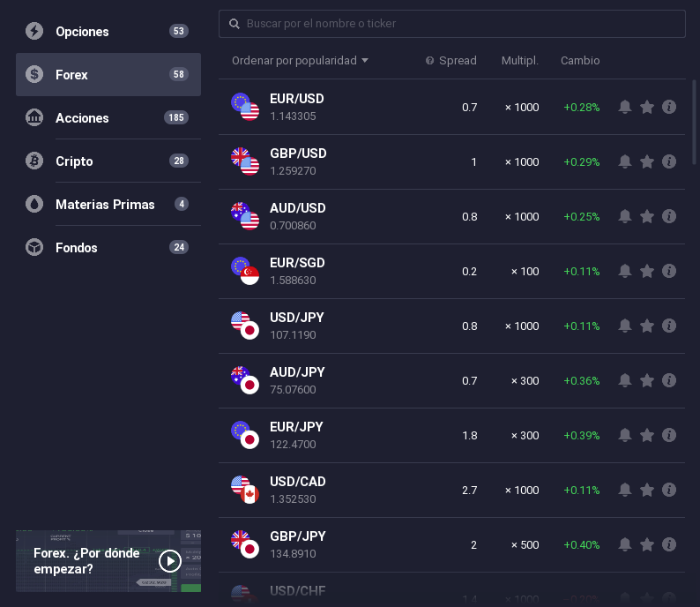The width and height of the screenshot is (700, 607).
Task: Sort by the Multipl. column header
Action: pyautogui.click(x=520, y=61)
